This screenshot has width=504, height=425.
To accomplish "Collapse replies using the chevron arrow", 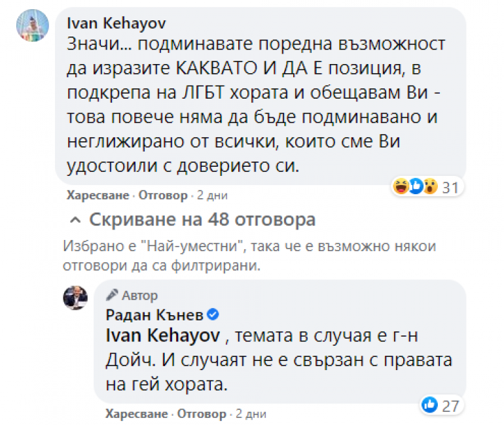I will (x=75, y=220).
